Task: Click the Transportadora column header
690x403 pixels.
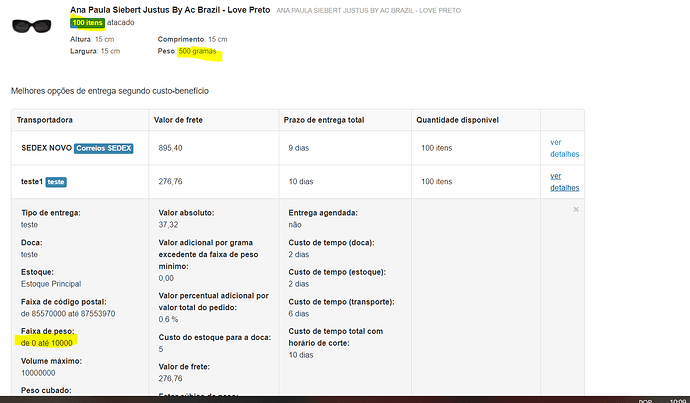Action: pos(44,120)
